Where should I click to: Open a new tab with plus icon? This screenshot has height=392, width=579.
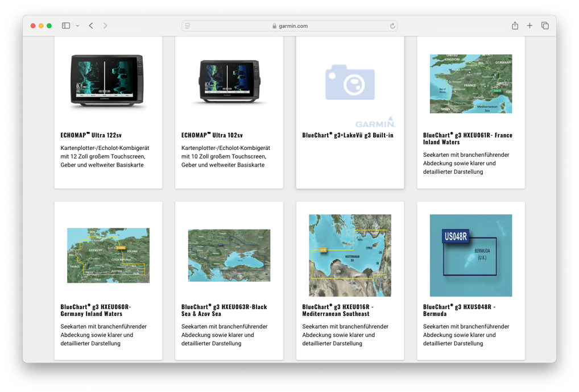(x=530, y=26)
